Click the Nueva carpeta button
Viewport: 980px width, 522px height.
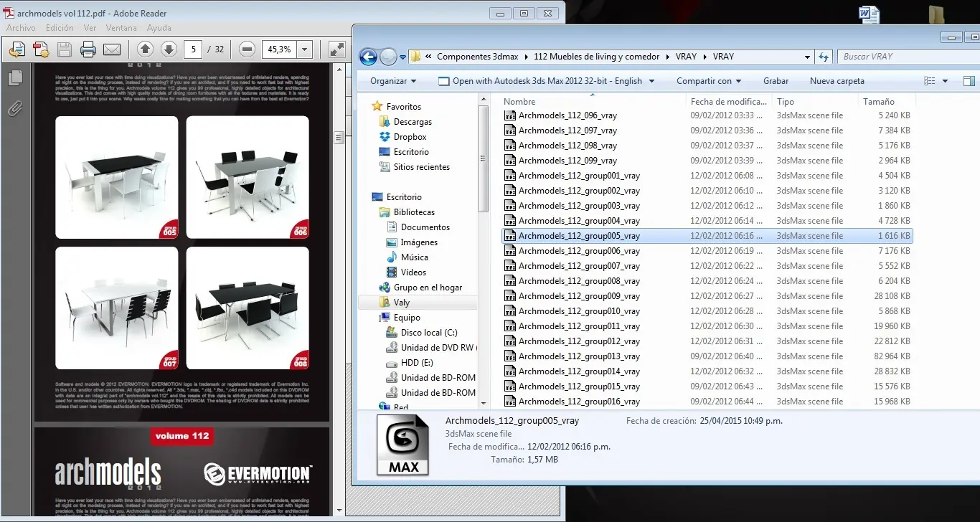point(837,81)
